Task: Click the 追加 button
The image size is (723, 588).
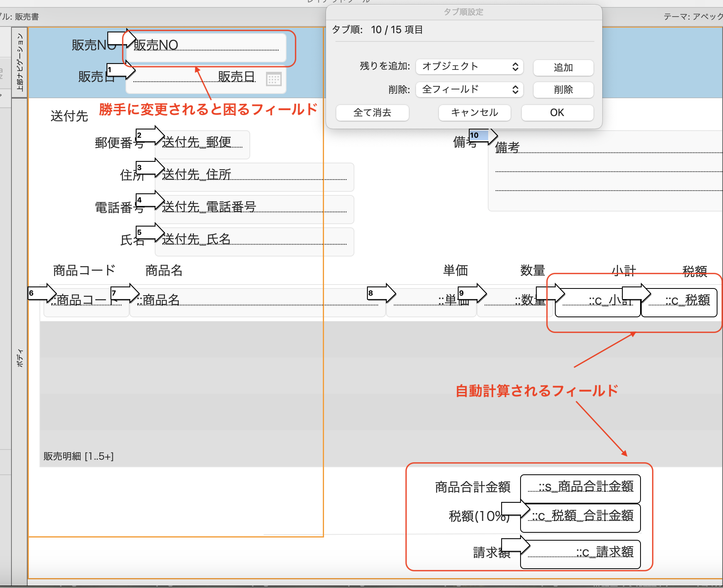Action: (x=563, y=67)
